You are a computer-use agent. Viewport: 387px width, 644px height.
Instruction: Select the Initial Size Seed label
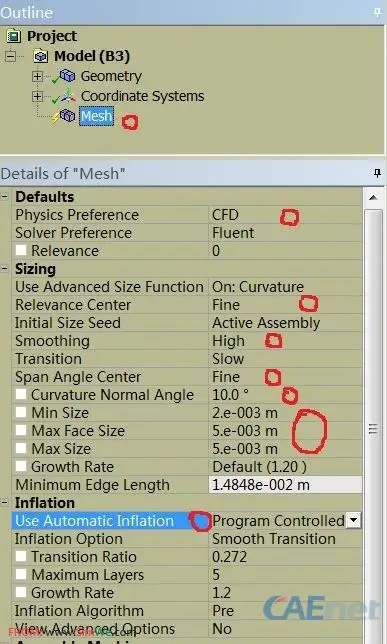tap(68, 323)
